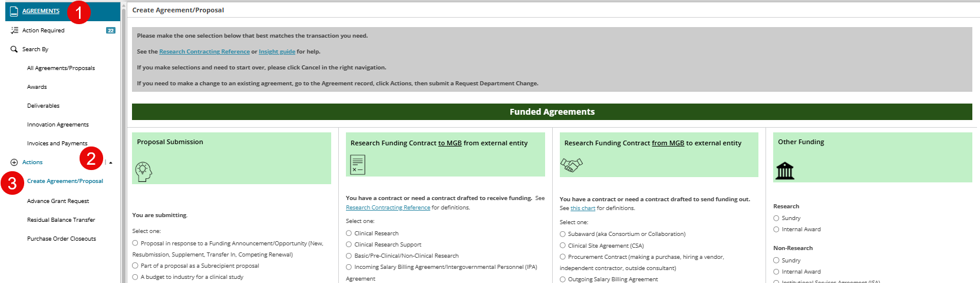The width and height of the screenshot is (980, 283).
Task: Click the Actions plus-circle icon
Action: pyautogui.click(x=14, y=162)
